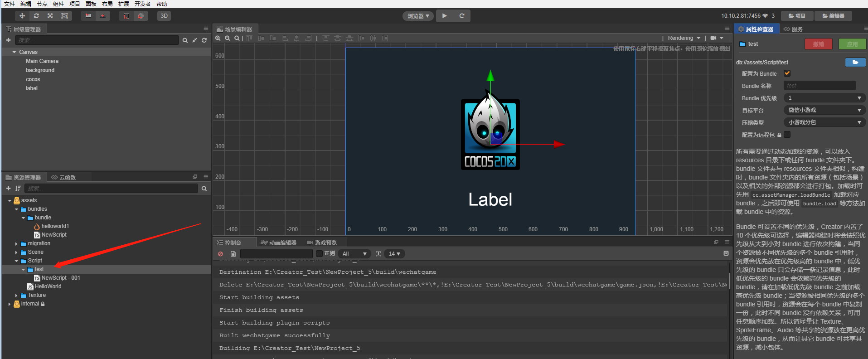Screen dimensions: 868x359
Task: Click the hierarchy search magnifier icon
Action: [x=185, y=40]
